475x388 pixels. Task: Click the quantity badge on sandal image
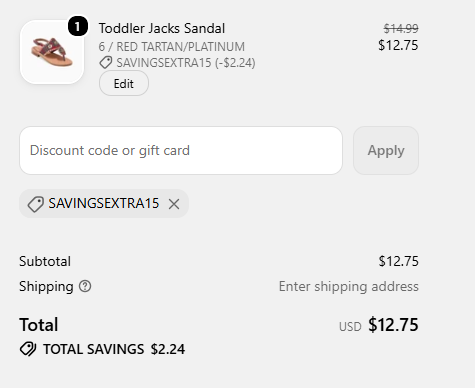(x=78, y=26)
